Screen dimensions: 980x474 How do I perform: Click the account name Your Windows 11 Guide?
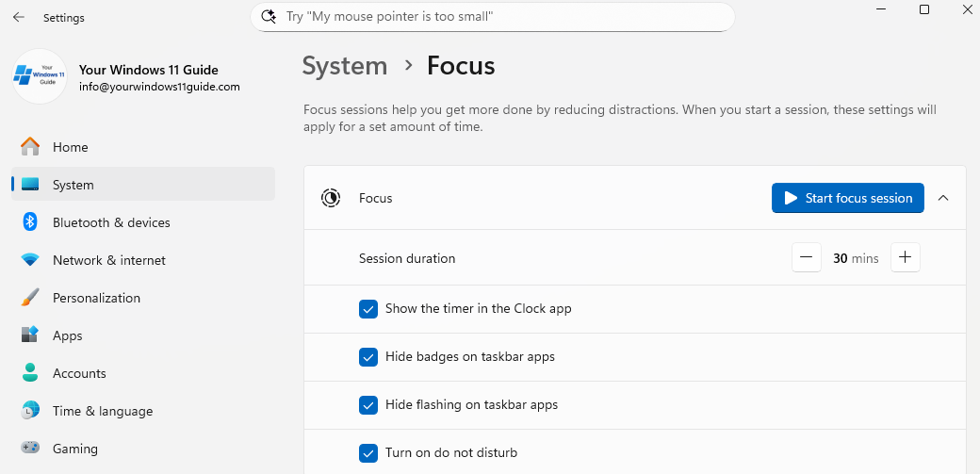[149, 70]
